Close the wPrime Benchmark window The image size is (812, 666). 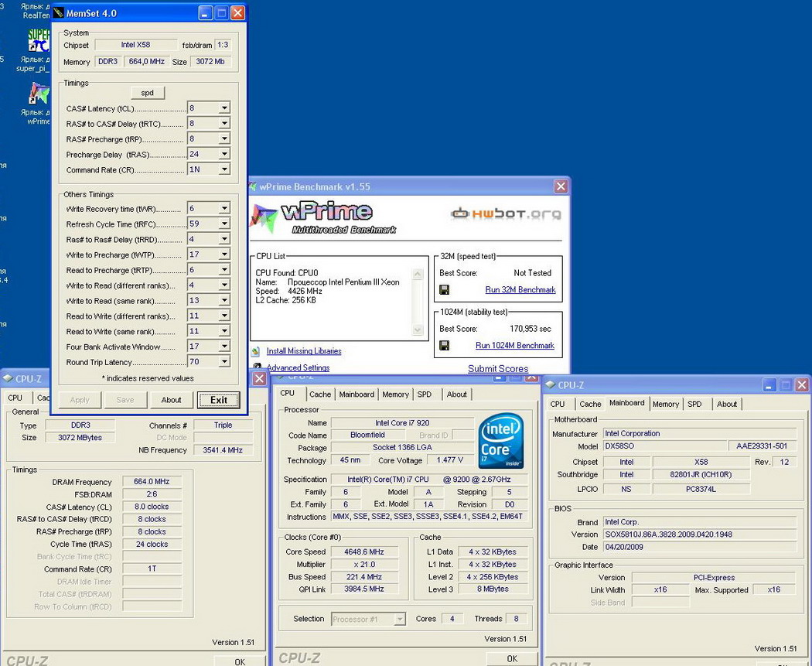tap(561, 186)
